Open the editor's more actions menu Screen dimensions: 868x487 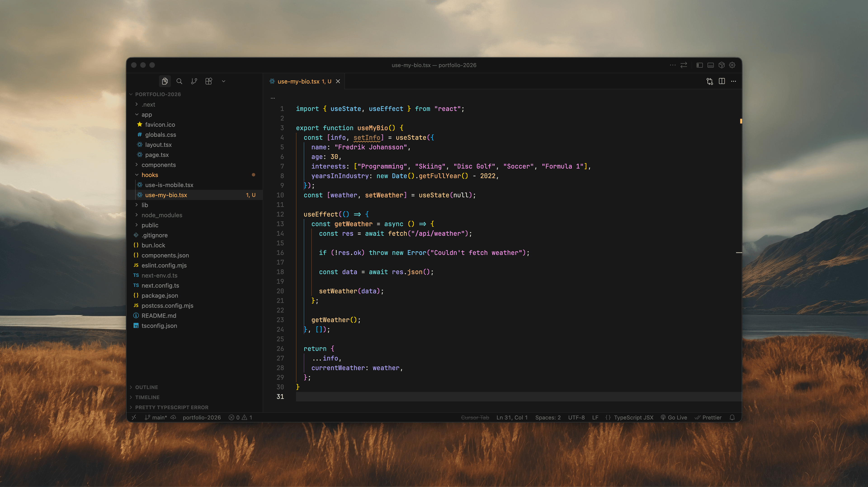[734, 81]
